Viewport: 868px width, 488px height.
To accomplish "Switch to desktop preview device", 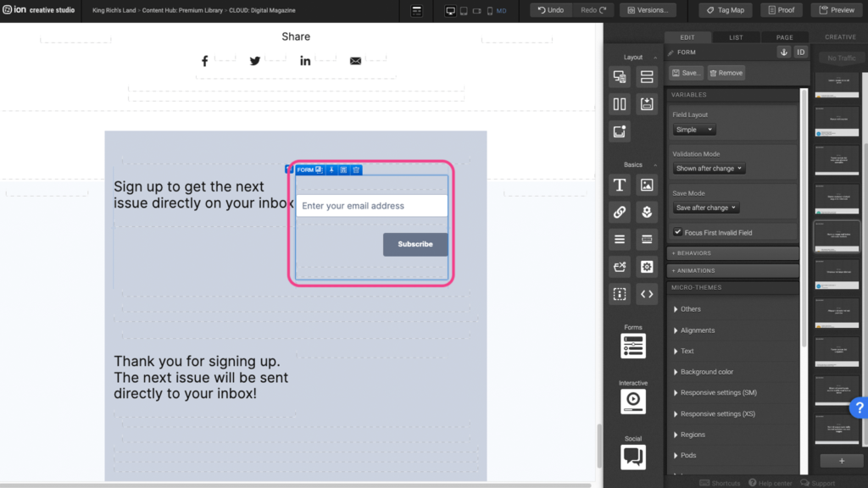I will tap(451, 10).
